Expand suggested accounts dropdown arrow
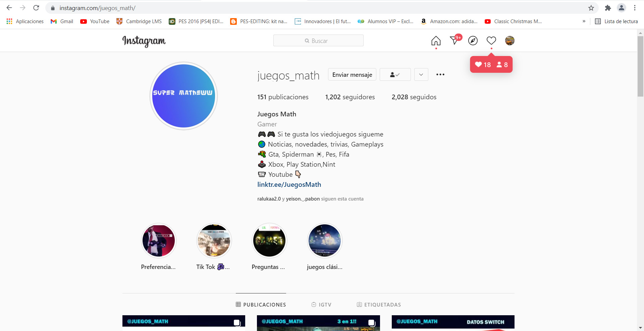644x331 pixels. pos(421,74)
